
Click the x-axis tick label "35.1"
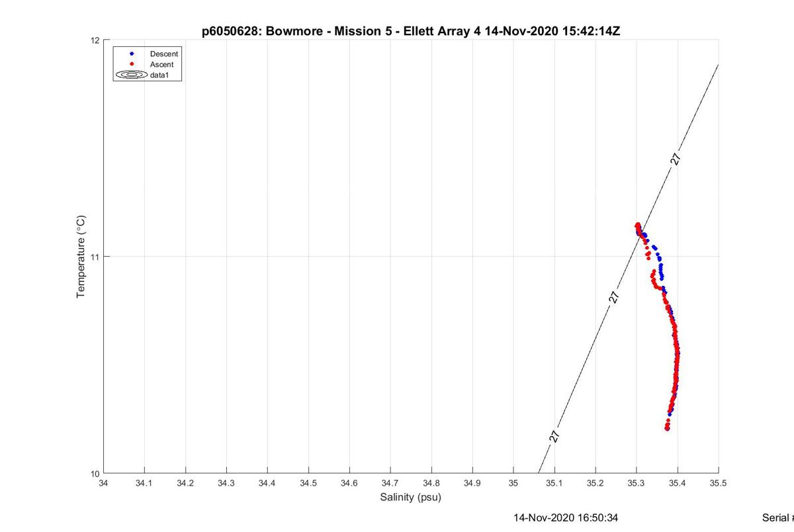coord(554,484)
